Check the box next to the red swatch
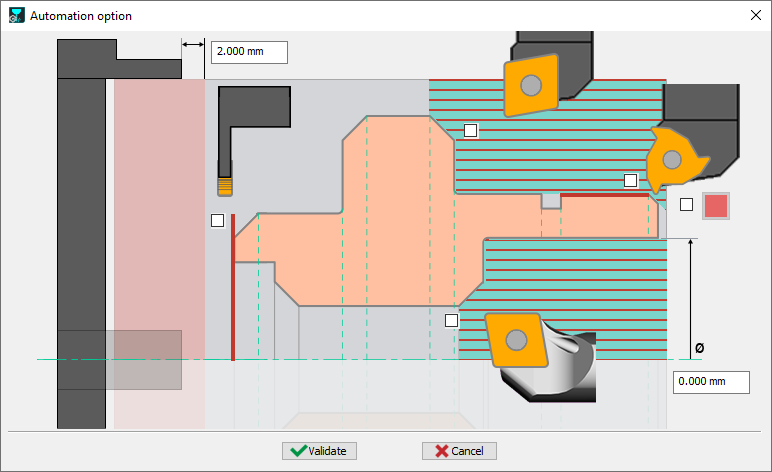 click(686, 205)
